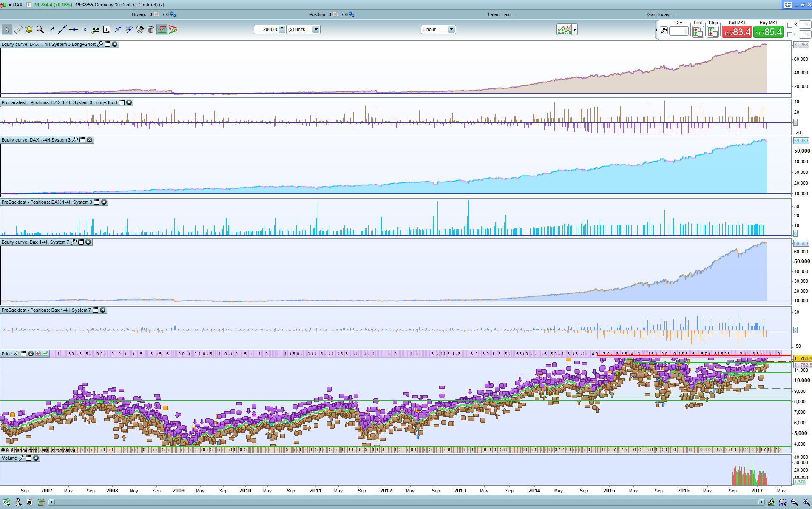Toggle the red-green line chart drawing mode
Viewport: 812px width, 509px height.
pos(162,29)
